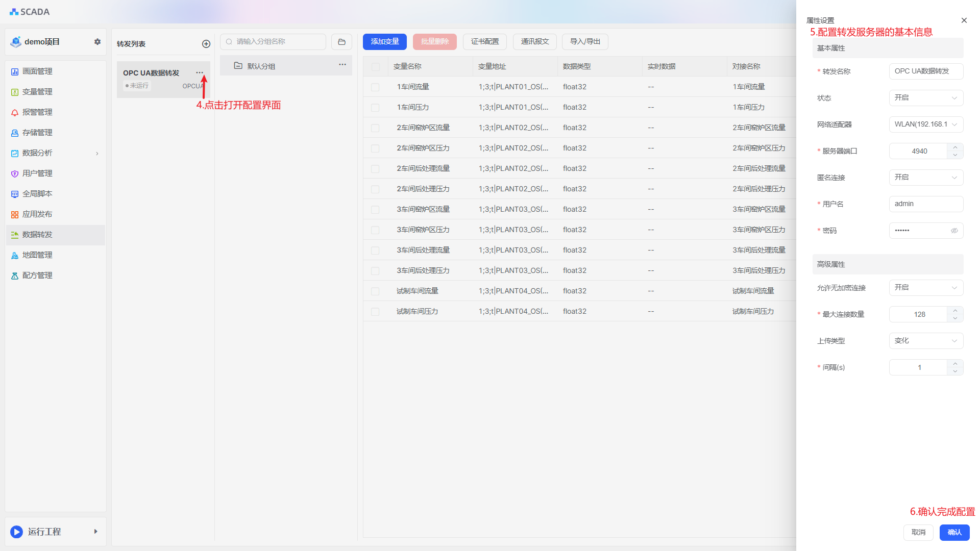This screenshot has height=551, width=980.
Task: Open three-dot menu on OPC UA数据转发 card
Action: [x=199, y=72]
